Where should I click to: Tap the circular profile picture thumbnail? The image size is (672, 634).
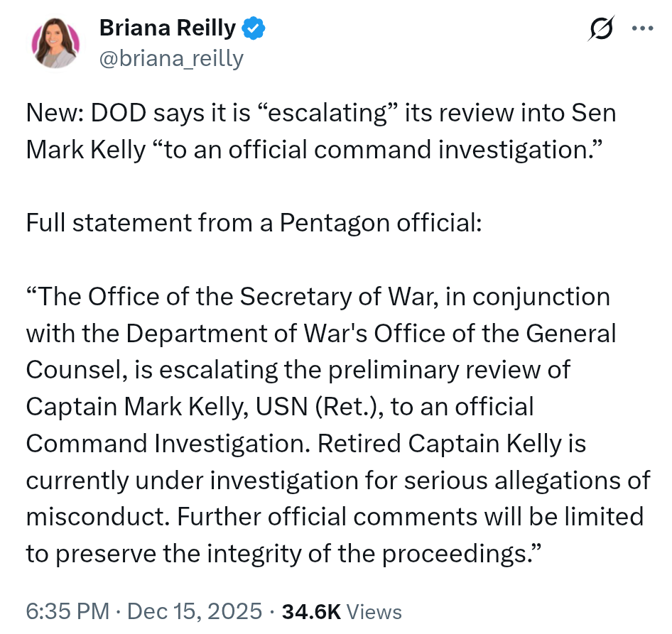click(x=55, y=40)
